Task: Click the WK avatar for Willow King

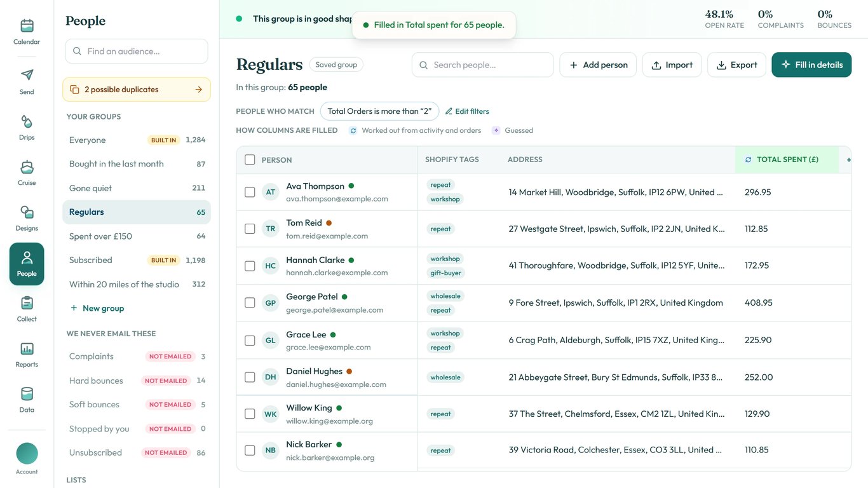Action: coord(271,414)
